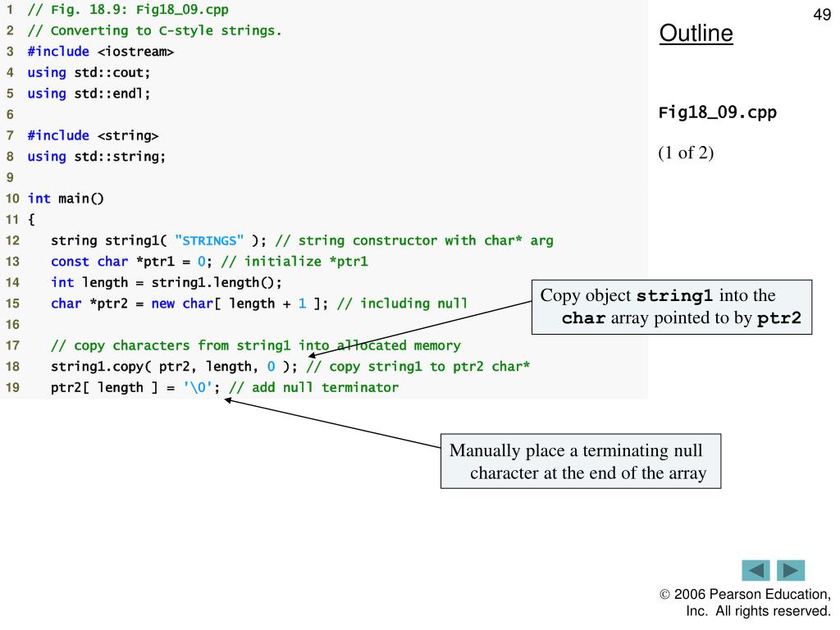Image resolution: width=840 pixels, height=630 pixels.
Task: Click the Pearson Education copyright notice
Action: [x=745, y=602]
